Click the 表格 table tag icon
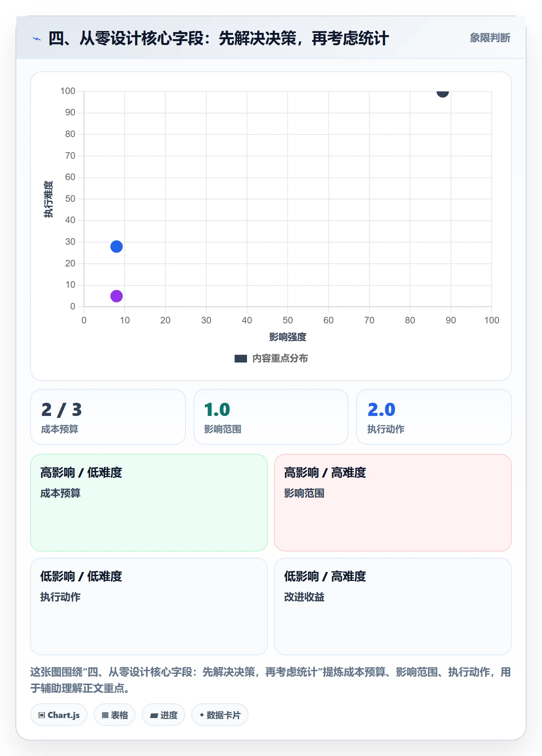This screenshot has height=756, width=542. click(105, 715)
